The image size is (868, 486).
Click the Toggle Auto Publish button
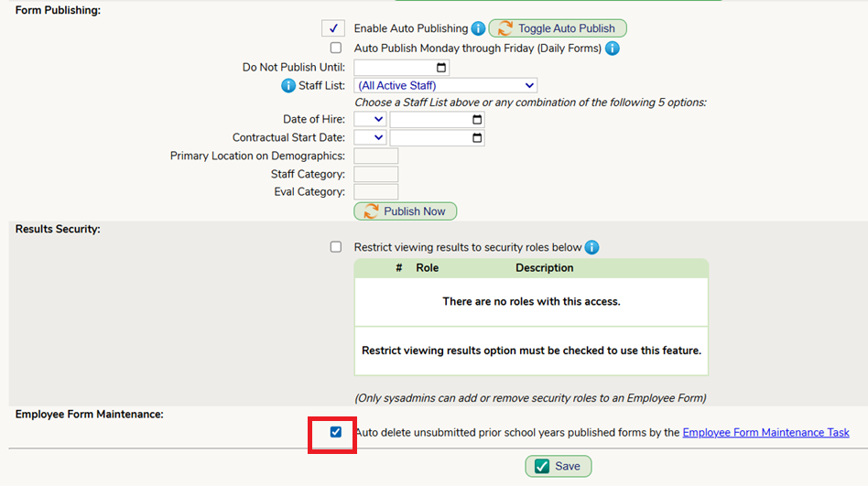[x=558, y=28]
